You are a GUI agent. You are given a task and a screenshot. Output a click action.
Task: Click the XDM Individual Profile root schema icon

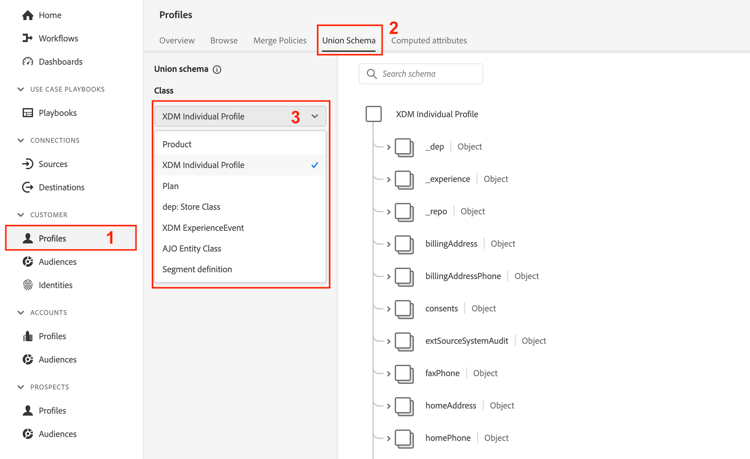374,114
